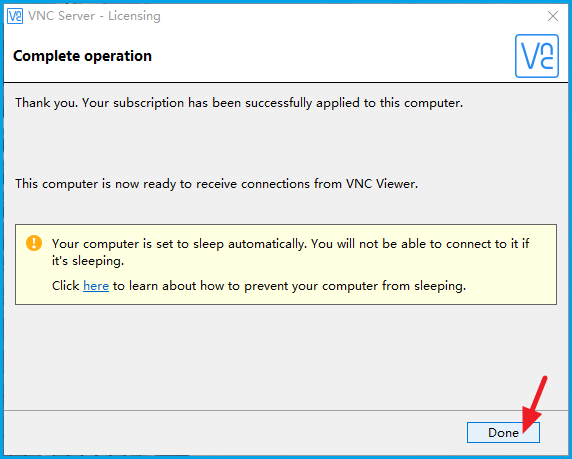Viewport: 572px width, 459px height.
Task: Click empty footer area left of Done button
Action: 233,432
